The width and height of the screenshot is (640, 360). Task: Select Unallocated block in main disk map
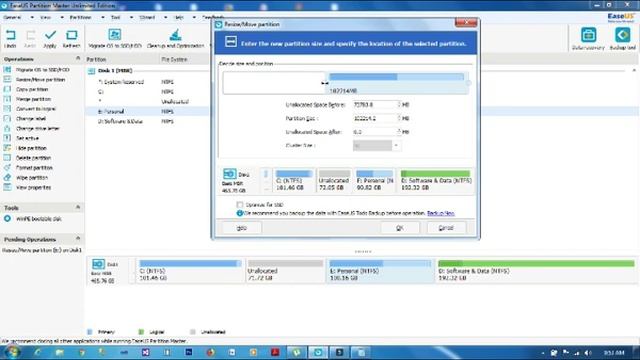pyautogui.click(x=285, y=271)
